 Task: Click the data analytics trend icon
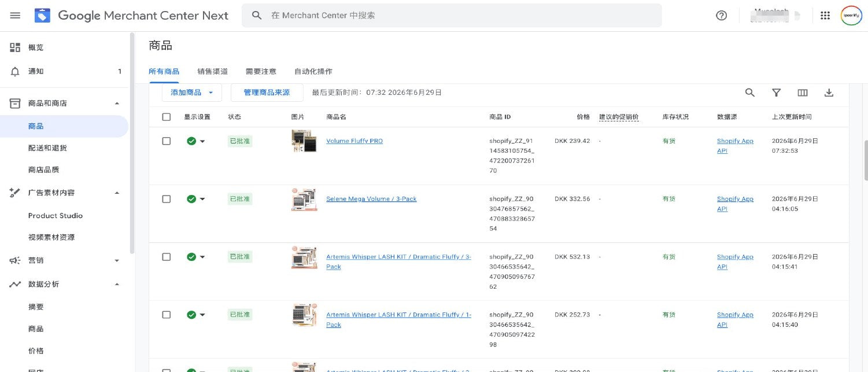(x=15, y=284)
